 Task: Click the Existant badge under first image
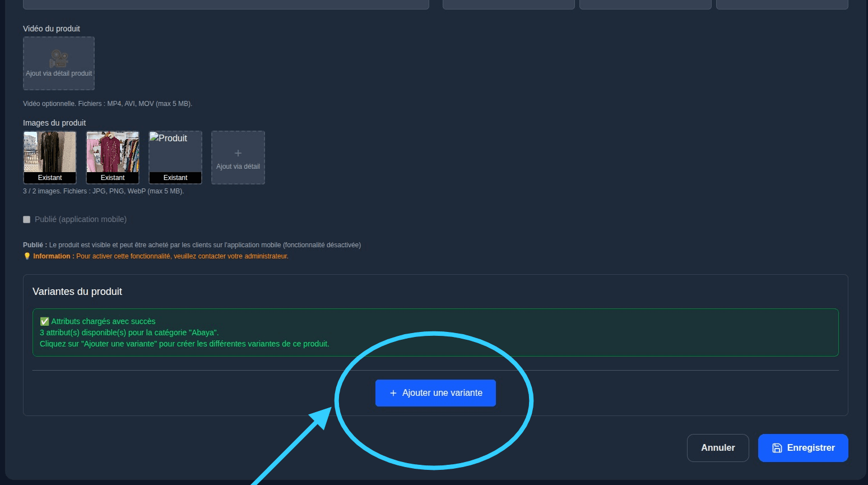pyautogui.click(x=50, y=178)
